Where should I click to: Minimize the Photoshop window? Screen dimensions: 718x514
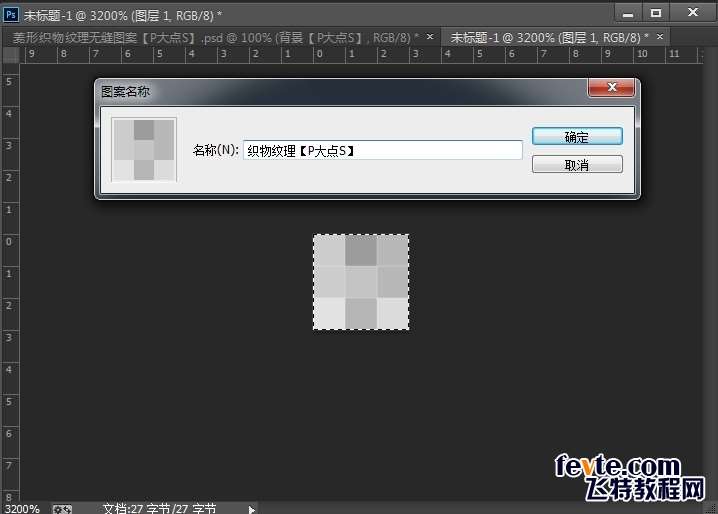coord(628,14)
